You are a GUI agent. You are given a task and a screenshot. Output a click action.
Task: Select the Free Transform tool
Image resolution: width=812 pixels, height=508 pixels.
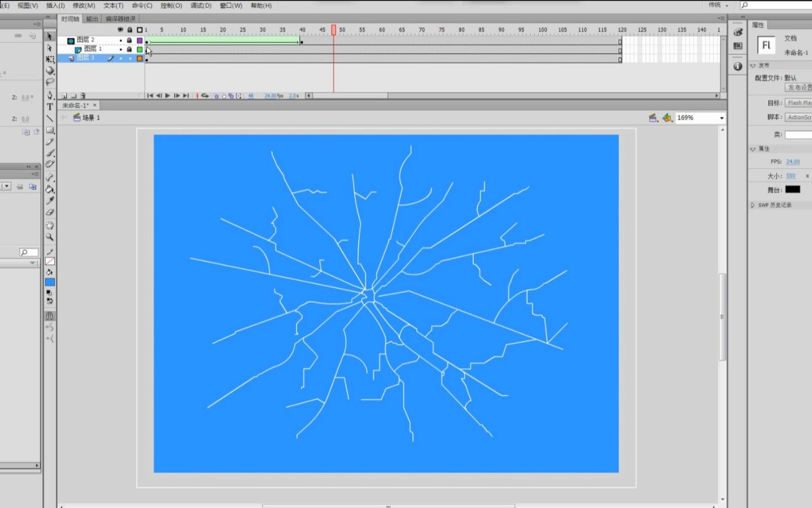click(x=50, y=59)
